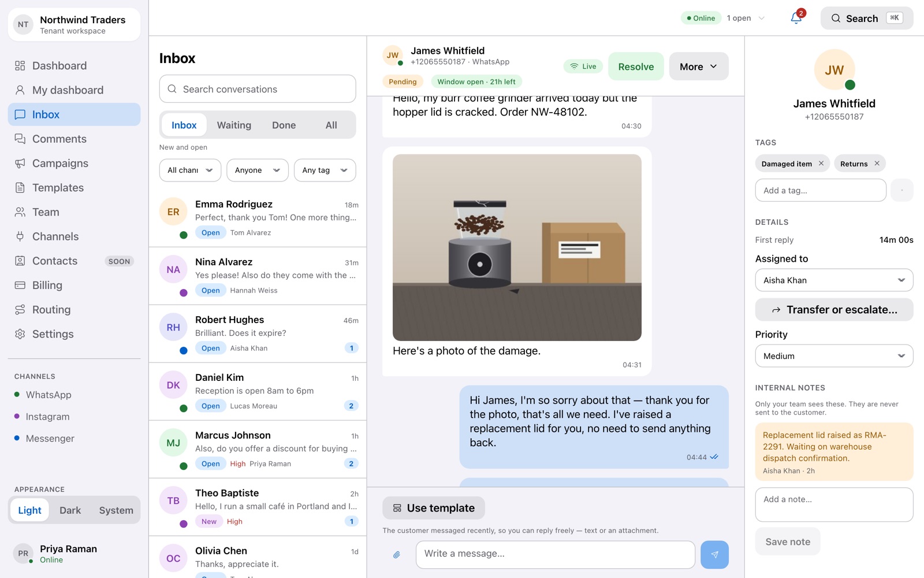The width and height of the screenshot is (924, 578).
Task: Open Olivia Chen conversation
Action: point(258,558)
